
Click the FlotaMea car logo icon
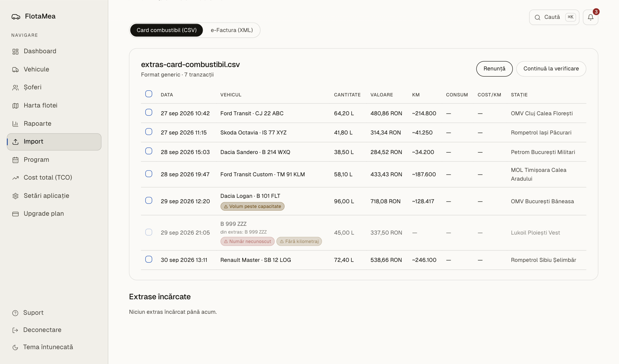[16, 17]
